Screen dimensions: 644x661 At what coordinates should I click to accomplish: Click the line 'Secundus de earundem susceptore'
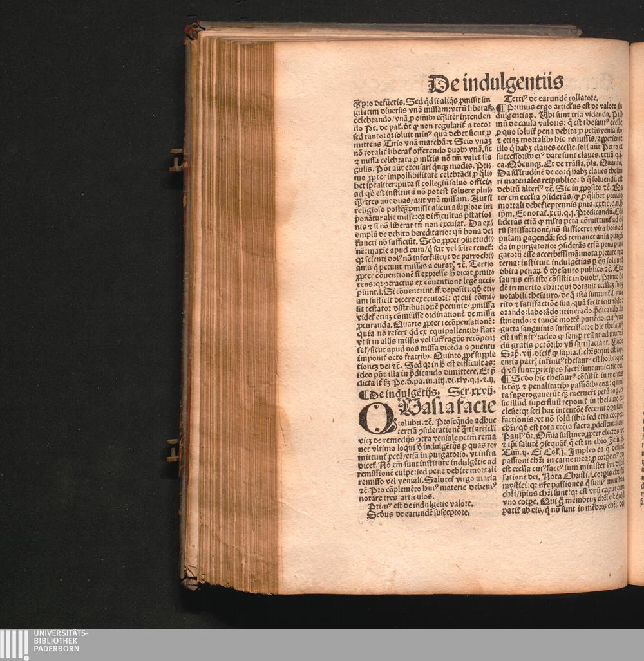point(418,513)
